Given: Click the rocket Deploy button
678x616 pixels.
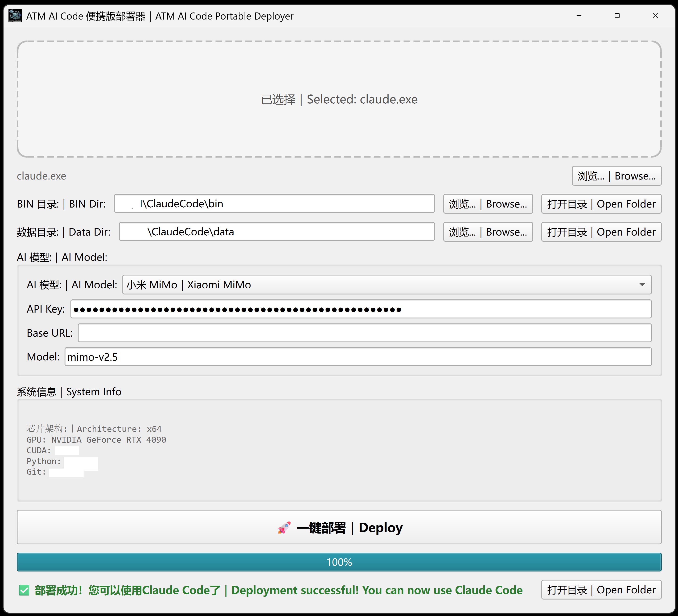Looking at the screenshot, I should (x=339, y=527).
